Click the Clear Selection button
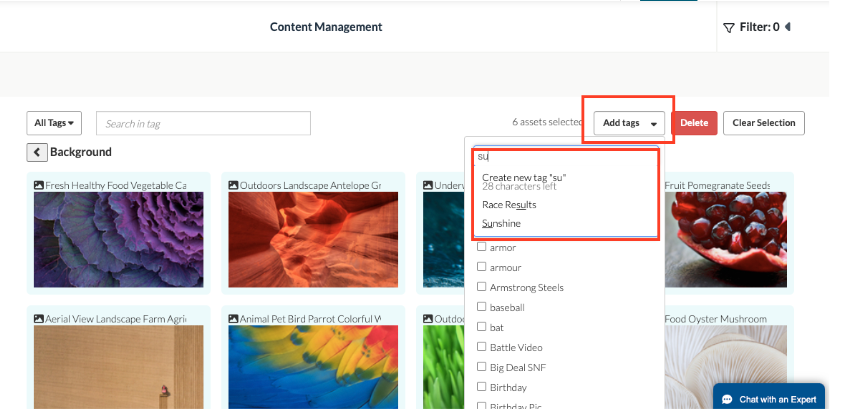 pyautogui.click(x=764, y=123)
